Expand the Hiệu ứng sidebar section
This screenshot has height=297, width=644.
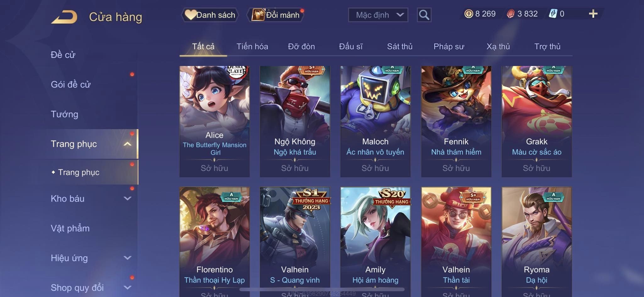coord(127,258)
